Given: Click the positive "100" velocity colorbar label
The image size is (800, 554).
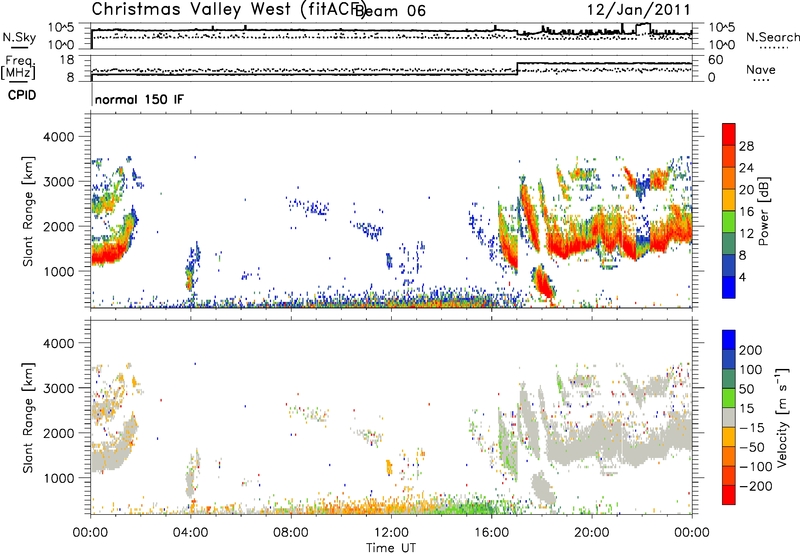Looking at the screenshot, I should 751,370.
